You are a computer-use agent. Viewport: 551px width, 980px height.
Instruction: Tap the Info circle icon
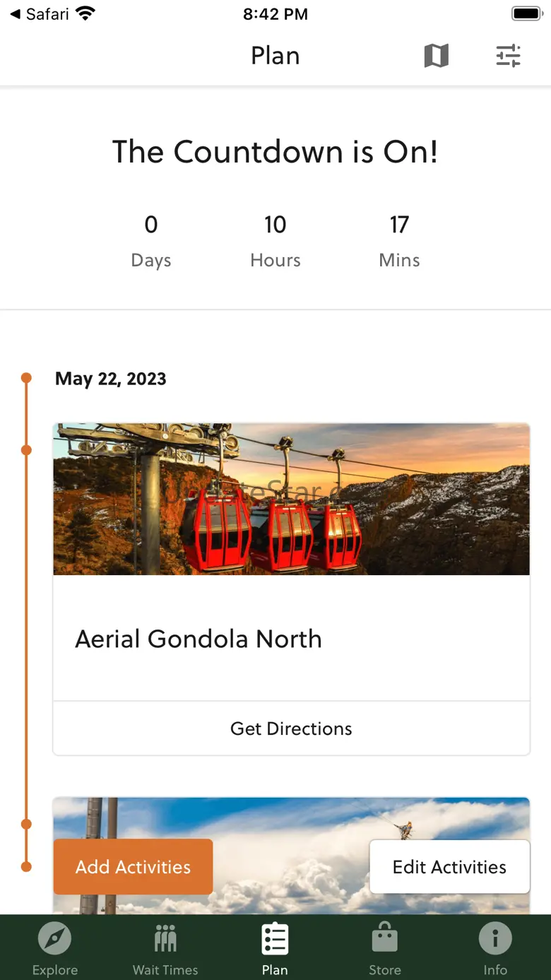click(x=495, y=939)
